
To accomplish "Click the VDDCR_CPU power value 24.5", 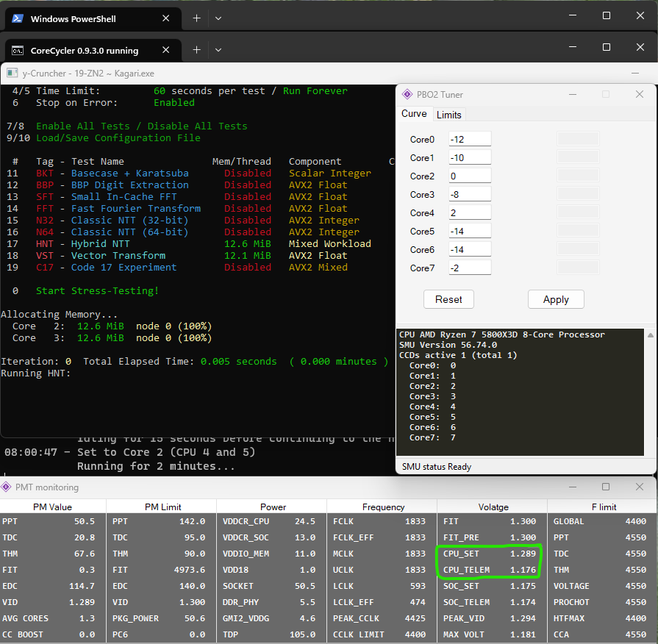I will pos(305,521).
